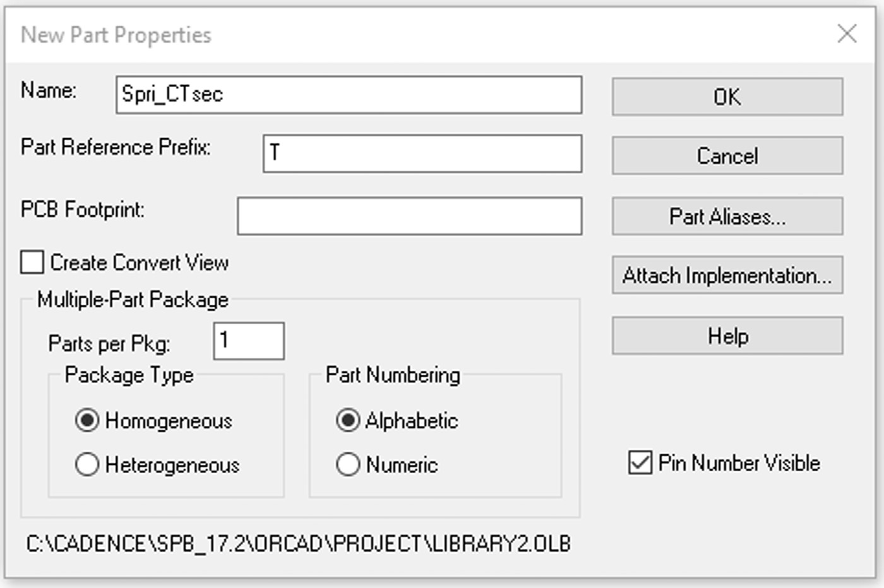Focus the Part Reference Prefix field
The image size is (884, 588).
click(x=422, y=153)
